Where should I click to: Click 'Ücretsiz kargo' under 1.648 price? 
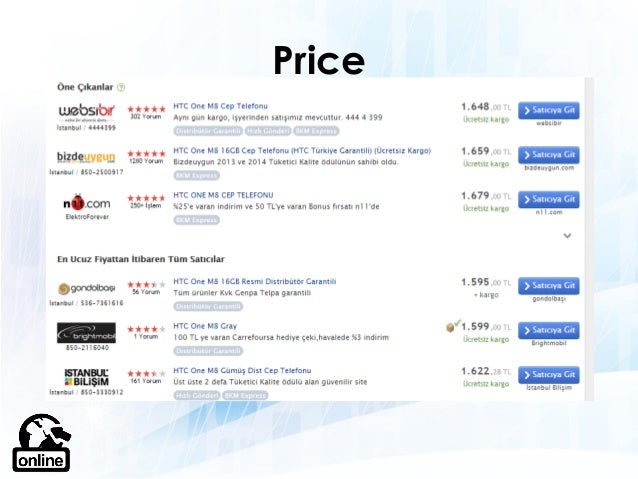[486, 119]
